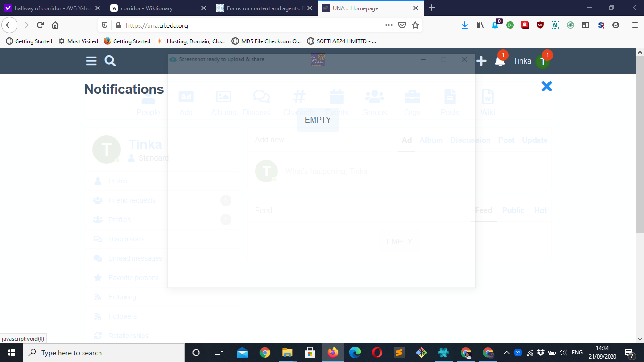The image size is (644, 362).
Task: Click Tinka's green avatar in the header
Action: click(543, 61)
